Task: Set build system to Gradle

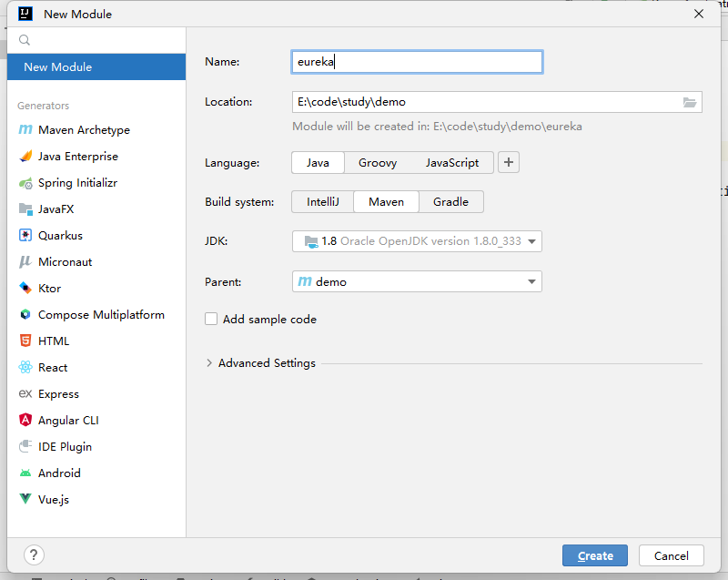Action: click(x=450, y=202)
